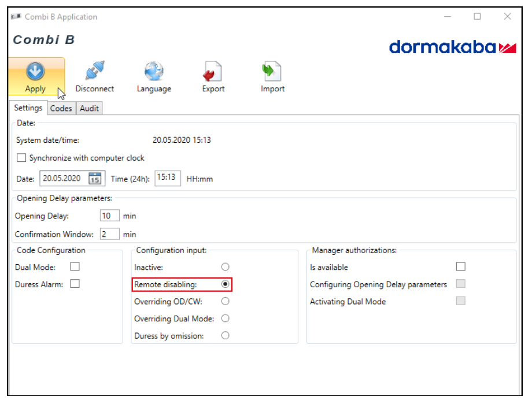Click the Confirmation Window minutes field
Screen dimensions: 532x400
109,234
